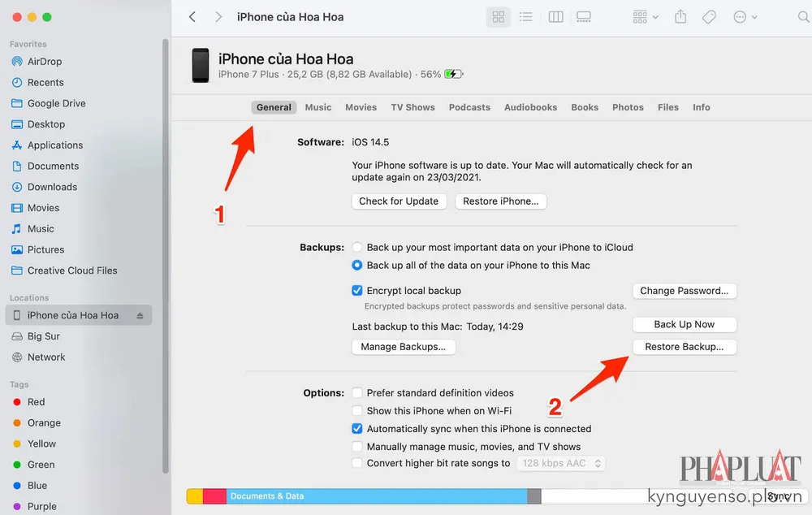Click Restore iPhone... button
Image resolution: width=812 pixels, height=515 pixels.
[x=501, y=201]
